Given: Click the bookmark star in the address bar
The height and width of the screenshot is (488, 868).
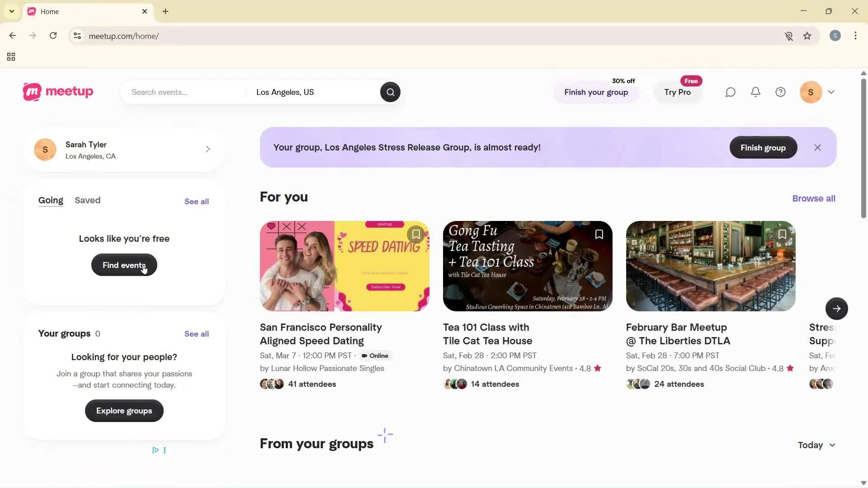Looking at the screenshot, I should [x=807, y=36].
